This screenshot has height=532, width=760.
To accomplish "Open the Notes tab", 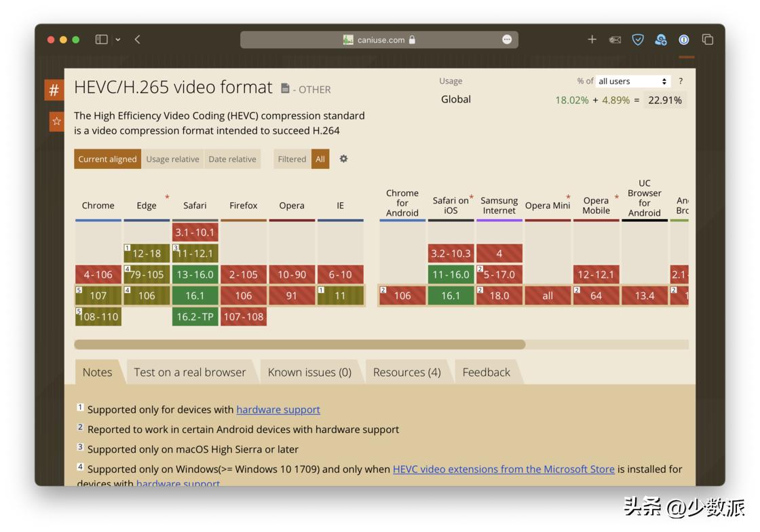I will click(98, 372).
